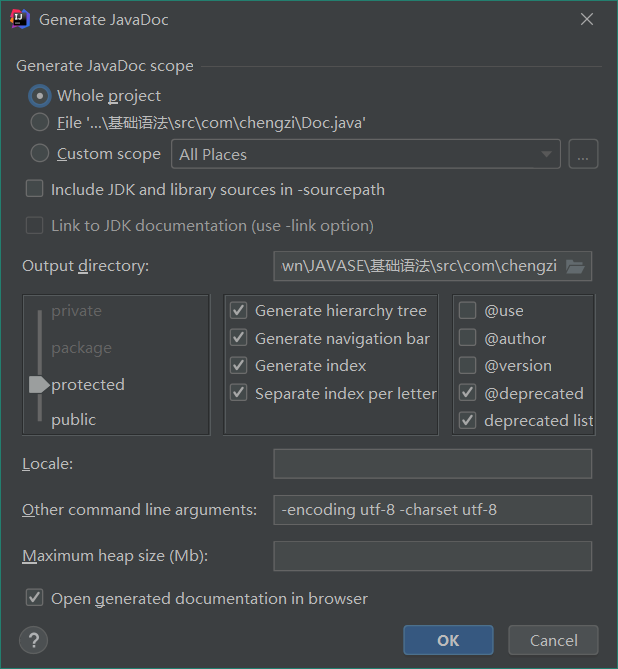Click into the Locale text field

point(432,464)
